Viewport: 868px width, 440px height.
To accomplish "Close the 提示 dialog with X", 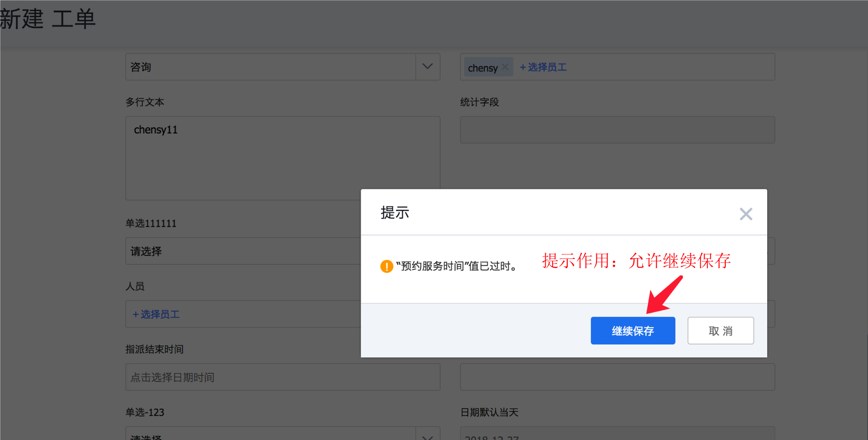I will pyautogui.click(x=746, y=214).
